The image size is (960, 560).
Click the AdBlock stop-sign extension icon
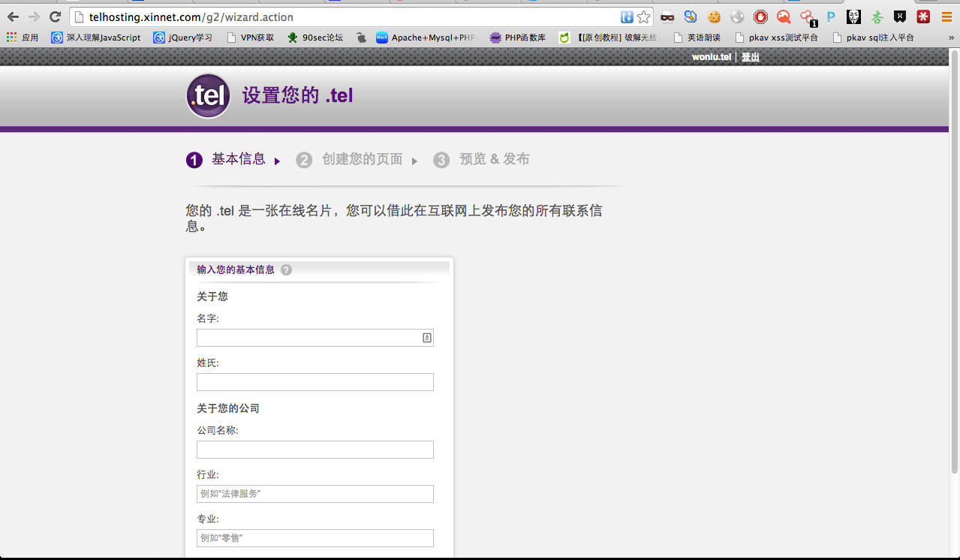[x=760, y=17]
